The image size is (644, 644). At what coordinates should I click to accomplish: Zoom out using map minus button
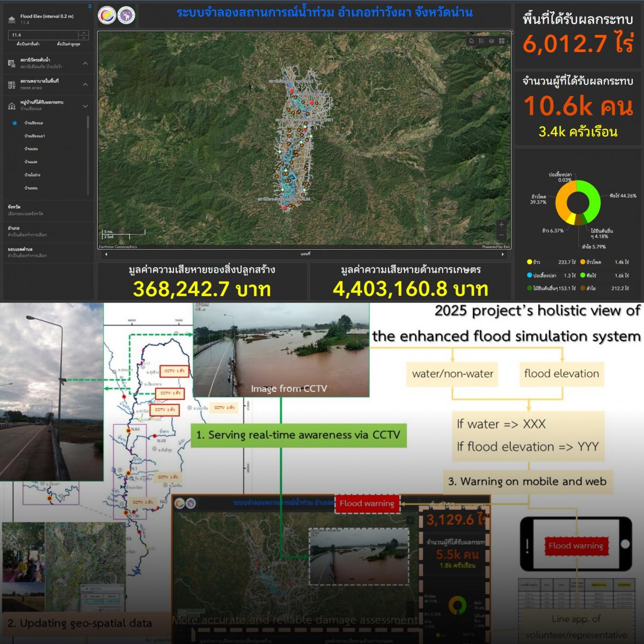(501, 235)
